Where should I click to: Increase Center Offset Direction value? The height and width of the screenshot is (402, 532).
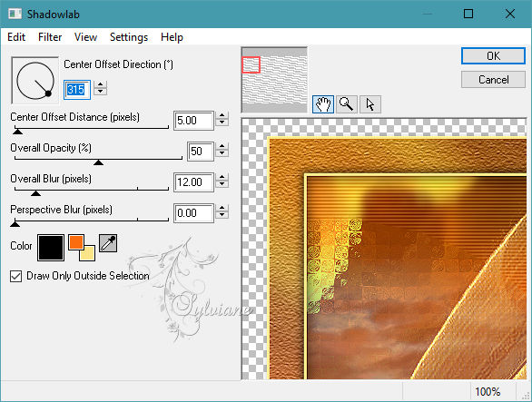coord(101,84)
